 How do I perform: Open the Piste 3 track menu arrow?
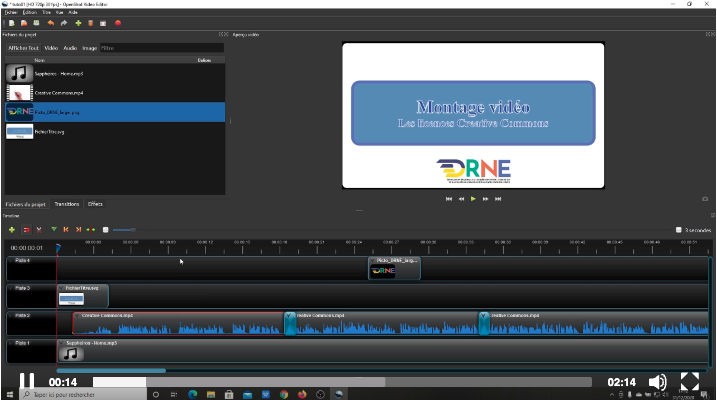point(11,288)
